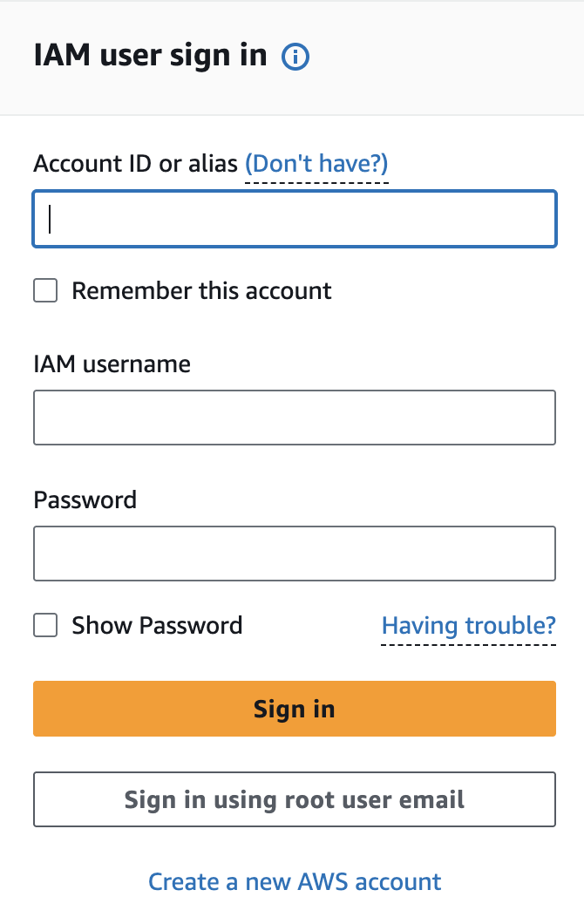584x924 pixels.
Task: Tick the Show Password checkbox
Action: pos(45,625)
